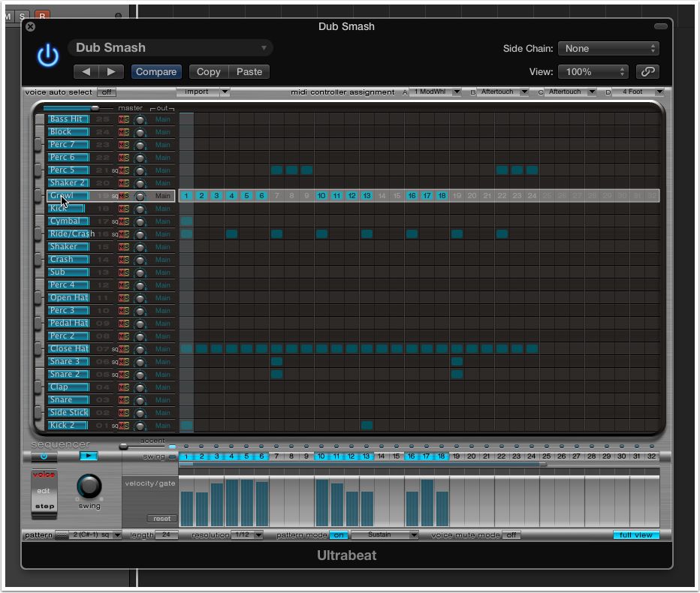Solo the Ride/Crash voice
The image size is (700, 593).
pyautogui.click(x=126, y=234)
